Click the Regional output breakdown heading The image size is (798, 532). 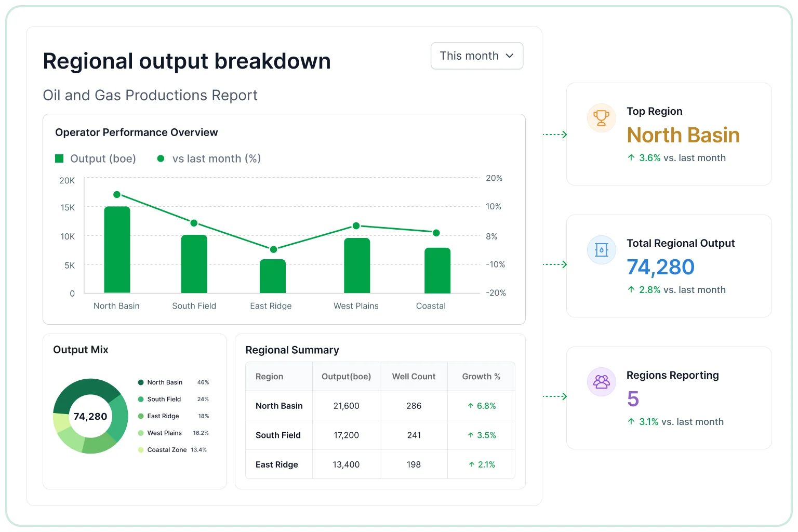(187, 61)
